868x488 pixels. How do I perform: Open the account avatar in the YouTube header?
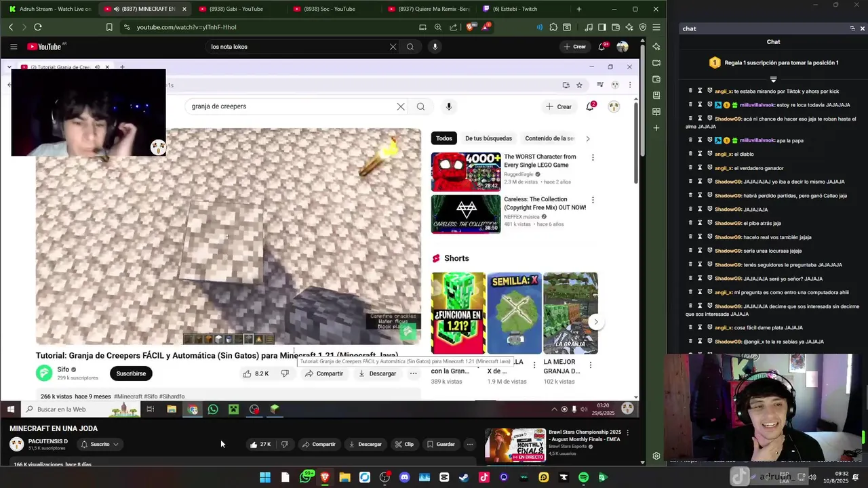pos(623,47)
